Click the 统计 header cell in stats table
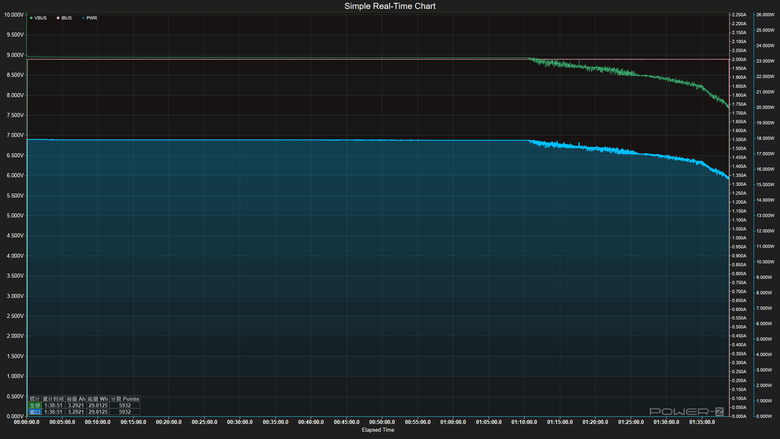The width and height of the screenshot is (780, 439). coord(35,399)
